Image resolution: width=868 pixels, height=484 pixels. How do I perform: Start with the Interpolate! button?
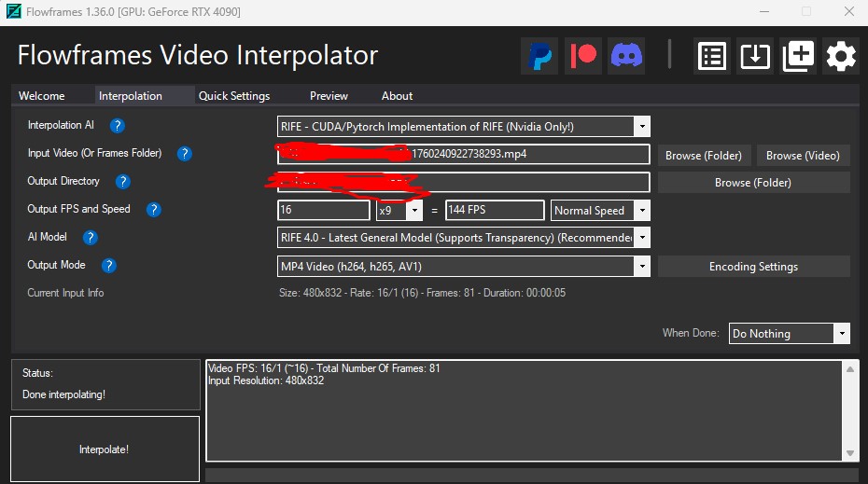point(105,449)
